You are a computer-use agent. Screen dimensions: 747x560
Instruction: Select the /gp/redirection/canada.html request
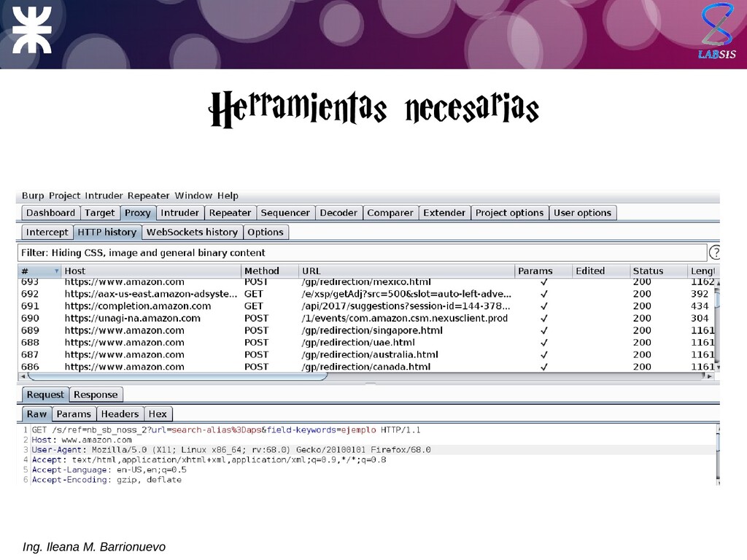[367, 367]
